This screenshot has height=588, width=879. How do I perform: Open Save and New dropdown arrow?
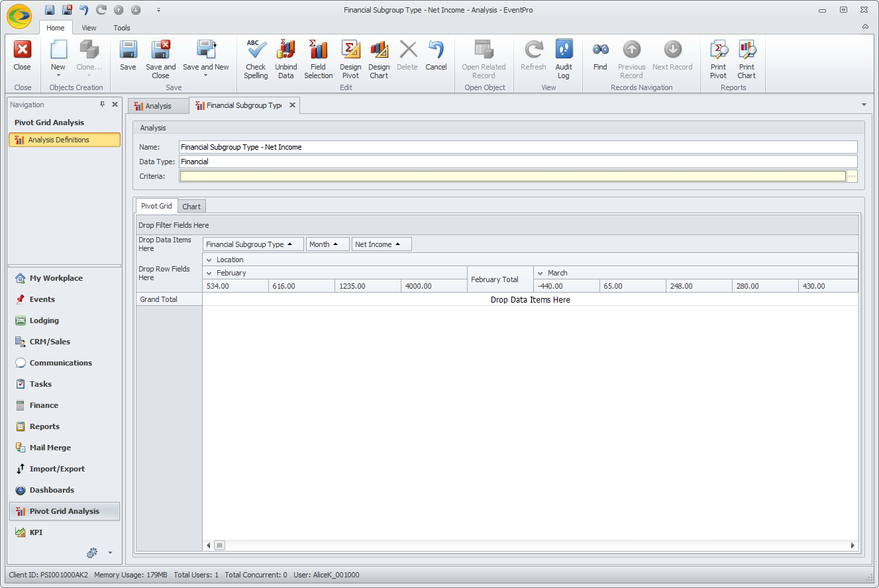pos(206,75)
